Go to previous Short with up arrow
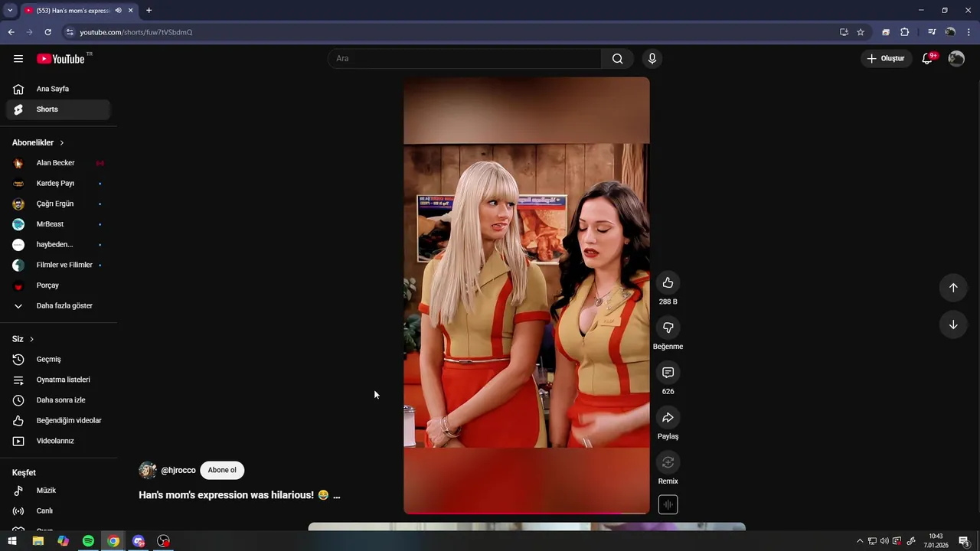980x551 pixels. (953, 288)
